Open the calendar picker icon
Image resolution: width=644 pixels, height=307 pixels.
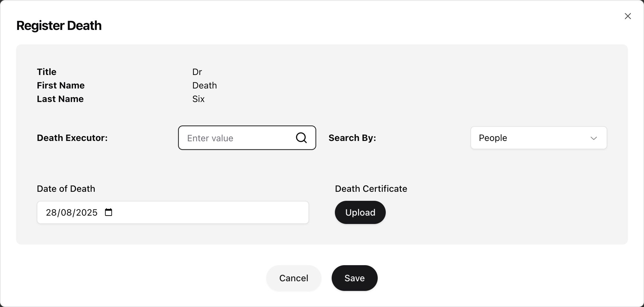coord(109,212)
